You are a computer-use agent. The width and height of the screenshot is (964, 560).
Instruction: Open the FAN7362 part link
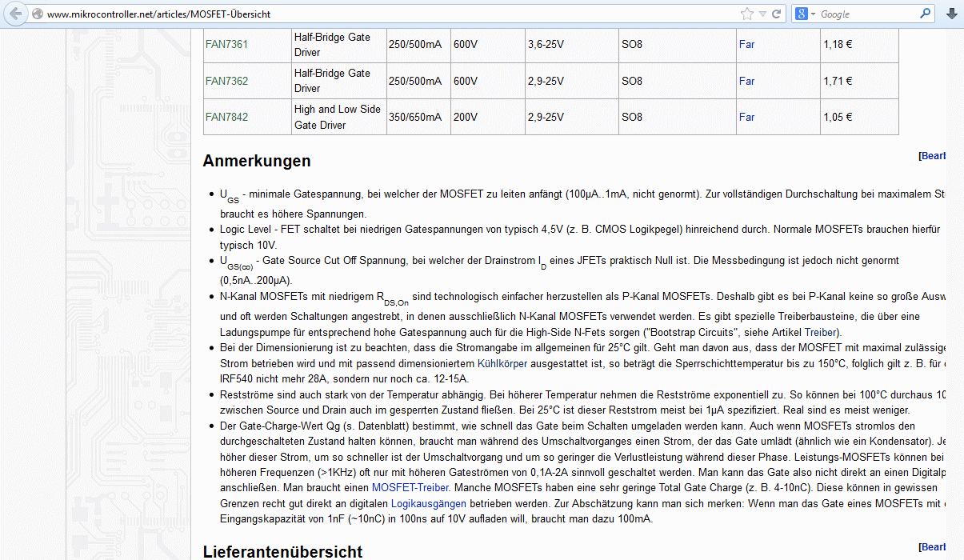226,81
